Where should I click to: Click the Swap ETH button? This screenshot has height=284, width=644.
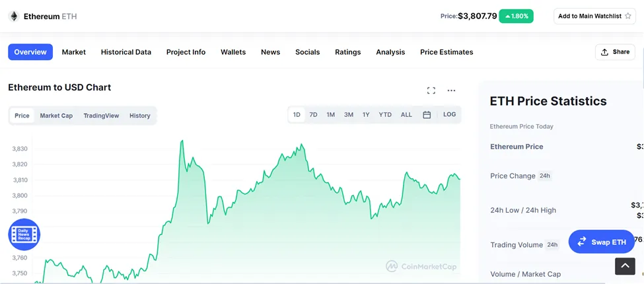602,242
